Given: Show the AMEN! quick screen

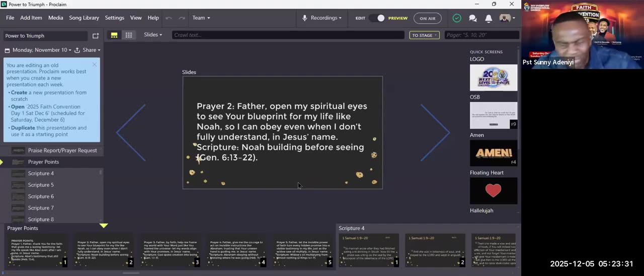Looking at the screenshot, I should pyautogui.click(x=494, y=153).
